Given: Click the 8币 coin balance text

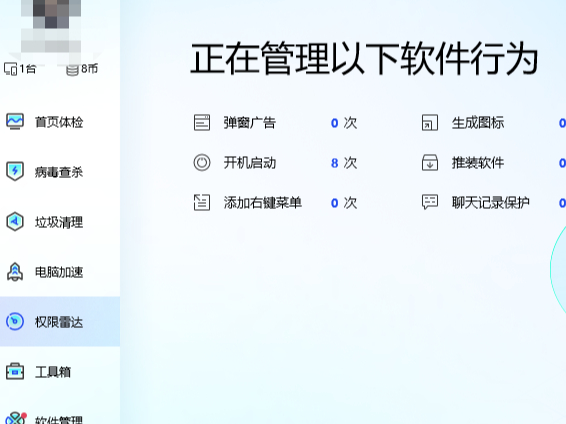Looking at the screenshot, I should [90, 69].
